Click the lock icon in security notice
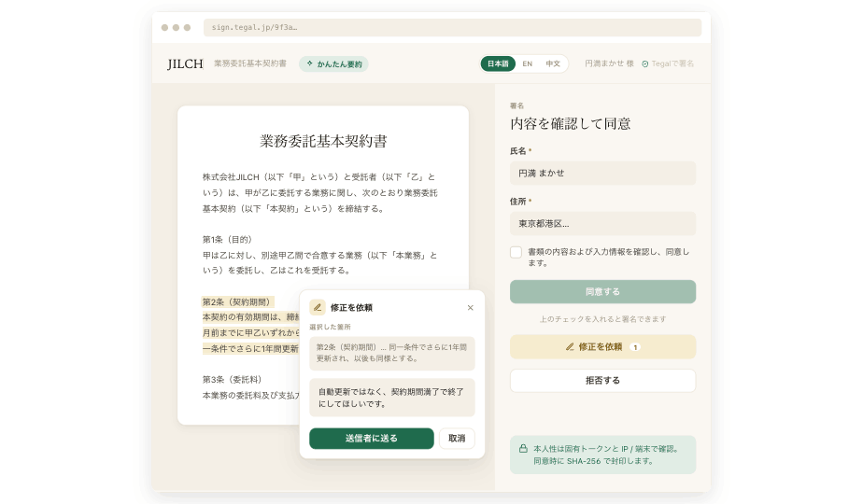 523,448
